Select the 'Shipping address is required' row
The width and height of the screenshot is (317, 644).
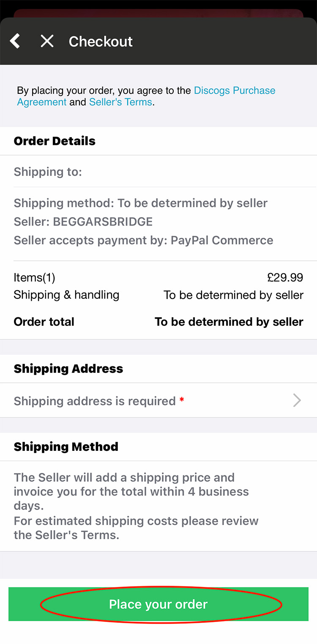click(95, 401)
